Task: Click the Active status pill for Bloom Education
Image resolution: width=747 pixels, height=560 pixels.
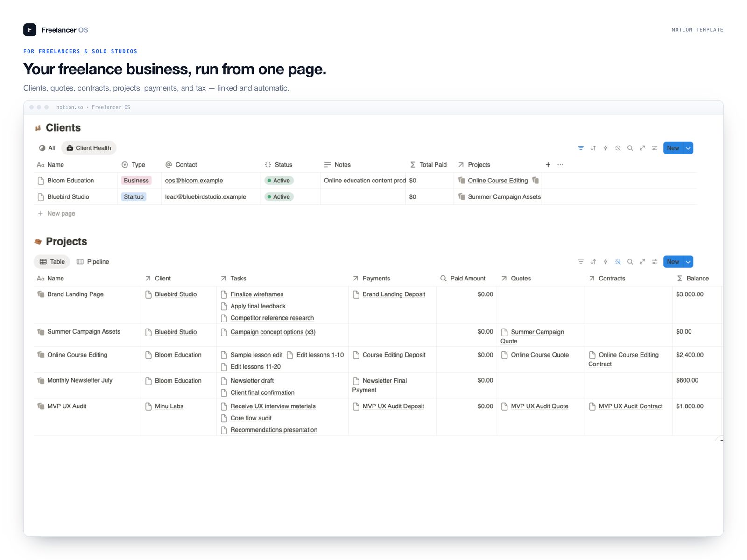Action: tap(279, 181)
